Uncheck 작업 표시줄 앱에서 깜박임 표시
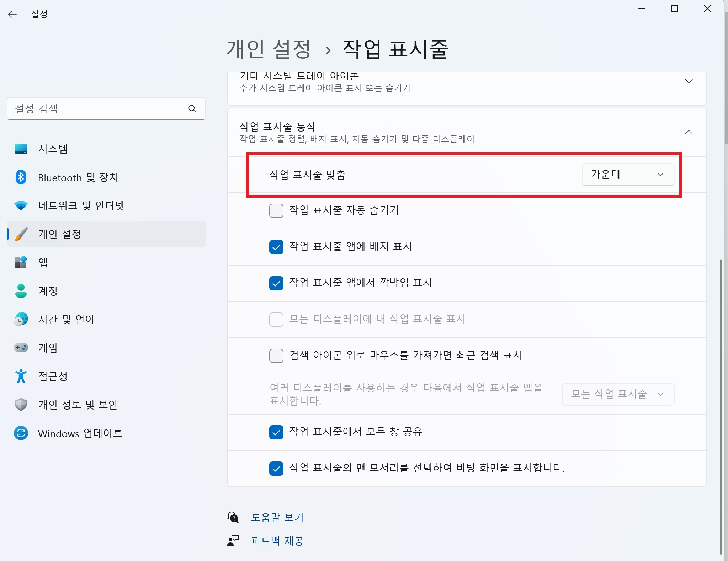This screenshot has height=561, width=728. point(276,283)
